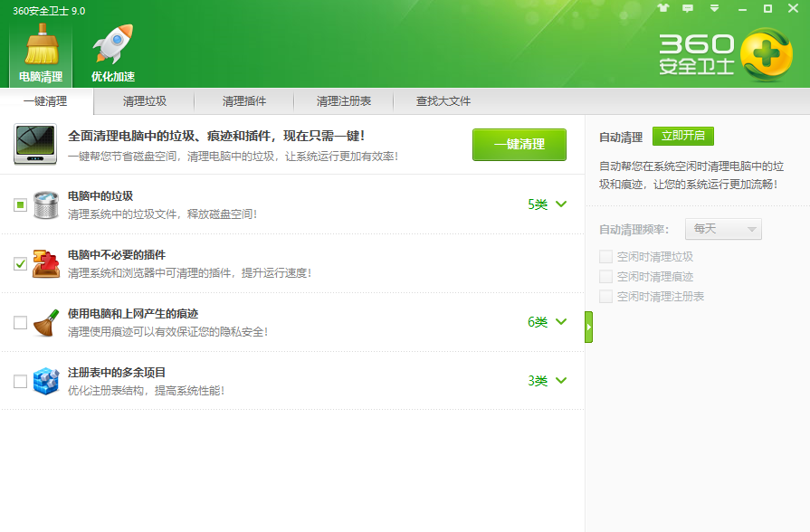Expand the 3类 chevron for registry items

561,381
